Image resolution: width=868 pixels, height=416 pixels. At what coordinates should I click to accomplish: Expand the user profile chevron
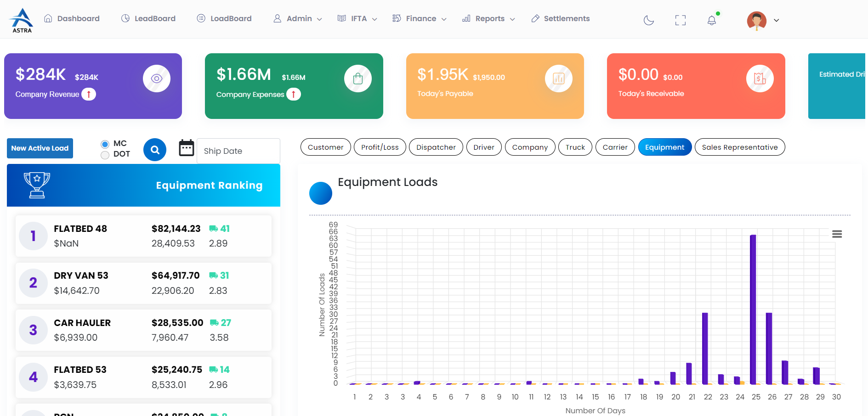(777, 20)
